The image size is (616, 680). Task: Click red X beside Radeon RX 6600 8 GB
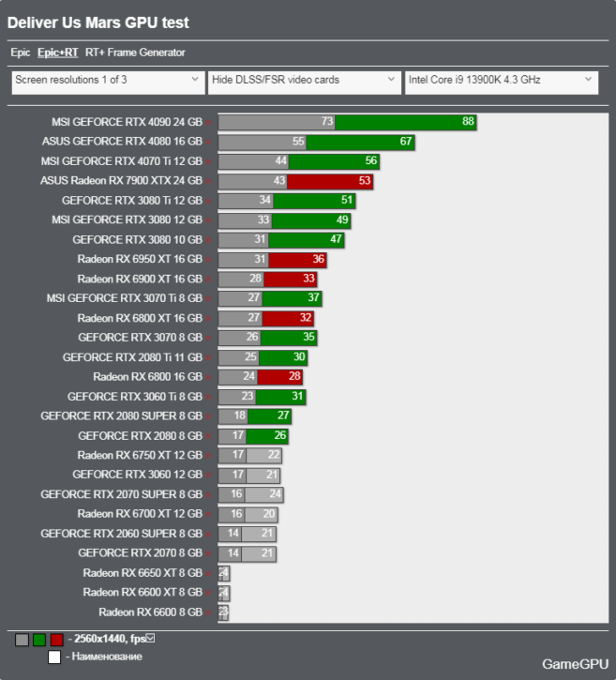pyautogui.click(x=209, y=612)
